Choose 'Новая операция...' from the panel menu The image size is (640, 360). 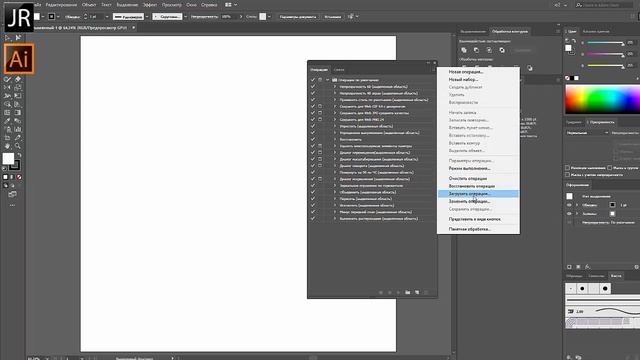click(465, 72)
